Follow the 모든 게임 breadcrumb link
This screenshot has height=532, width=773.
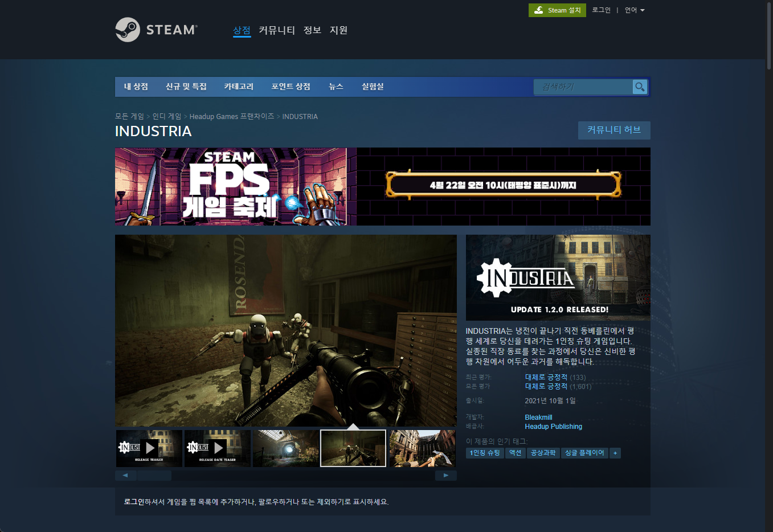129,116
